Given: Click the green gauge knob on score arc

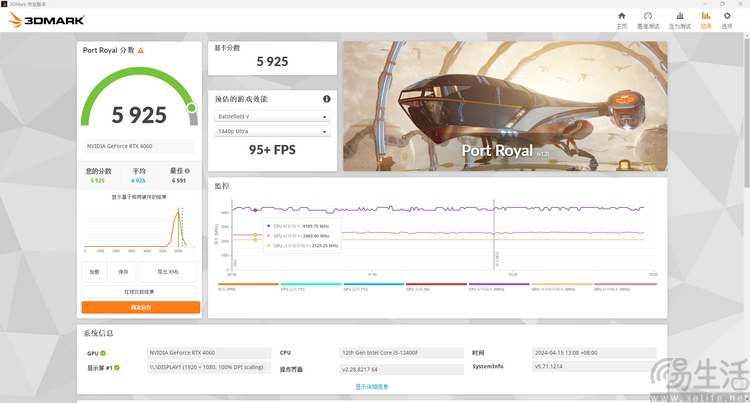Looking at the screenshot, I should (x=192, y=108).
